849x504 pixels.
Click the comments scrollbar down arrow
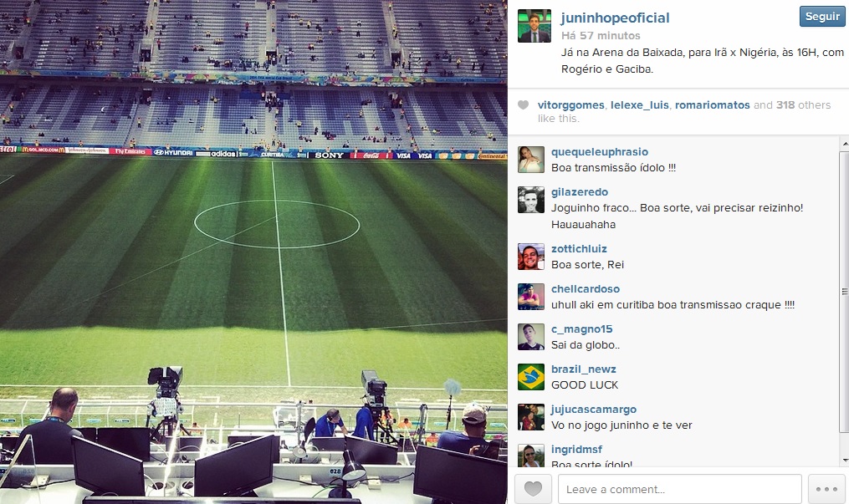tap(845, 461)
